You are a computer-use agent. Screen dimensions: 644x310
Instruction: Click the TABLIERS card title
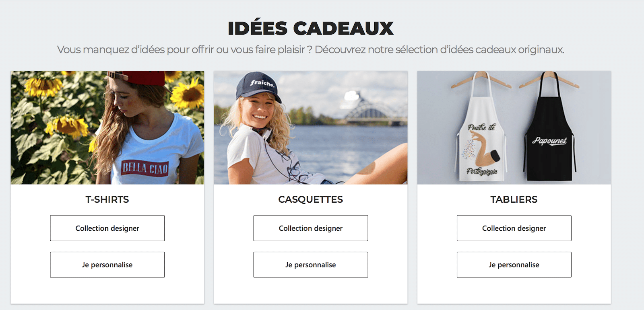coord(514,199)
